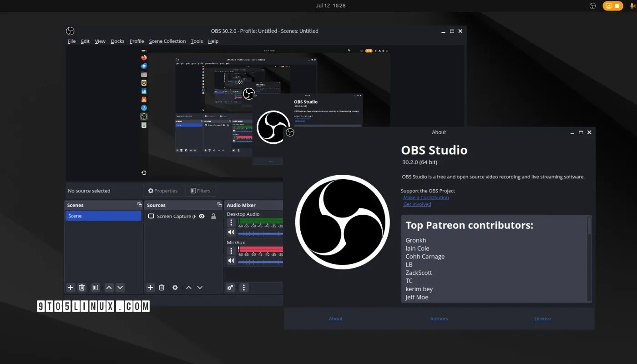This screenshot has width=637, height=364.
Task: Remove the selected source with the trash icon
Action: [162, 288]
